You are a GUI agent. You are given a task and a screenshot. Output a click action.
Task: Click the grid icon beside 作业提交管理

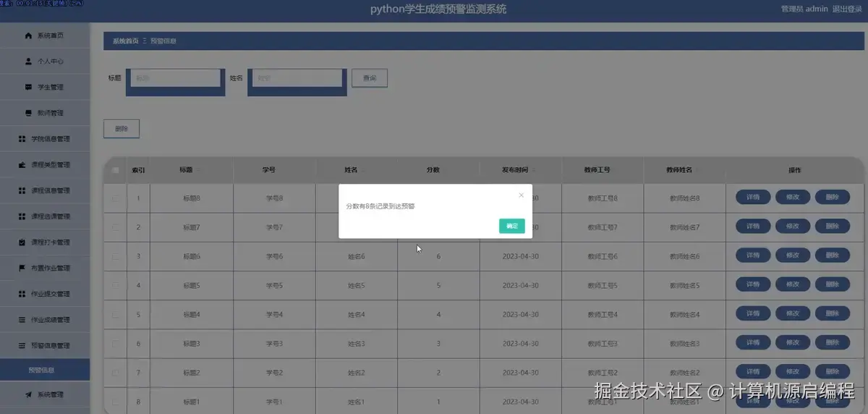click(x=22, y=294)
